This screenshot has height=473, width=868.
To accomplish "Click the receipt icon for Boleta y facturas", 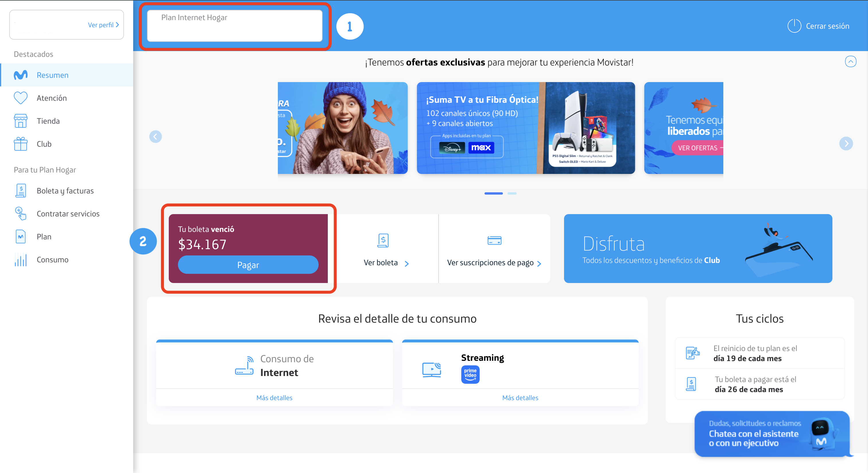I will 21,191.
